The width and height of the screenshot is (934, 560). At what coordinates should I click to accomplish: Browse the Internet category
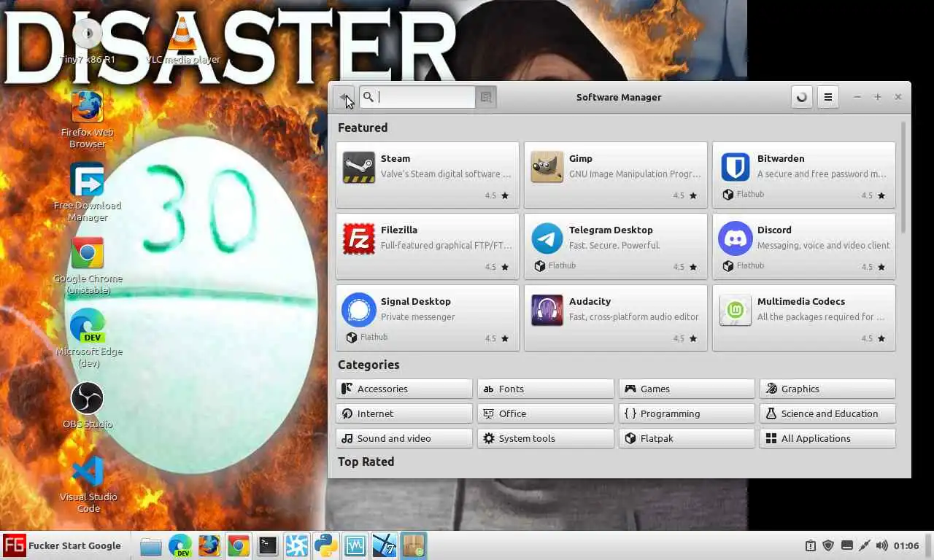pyautogui.click(x=404, y=413)
